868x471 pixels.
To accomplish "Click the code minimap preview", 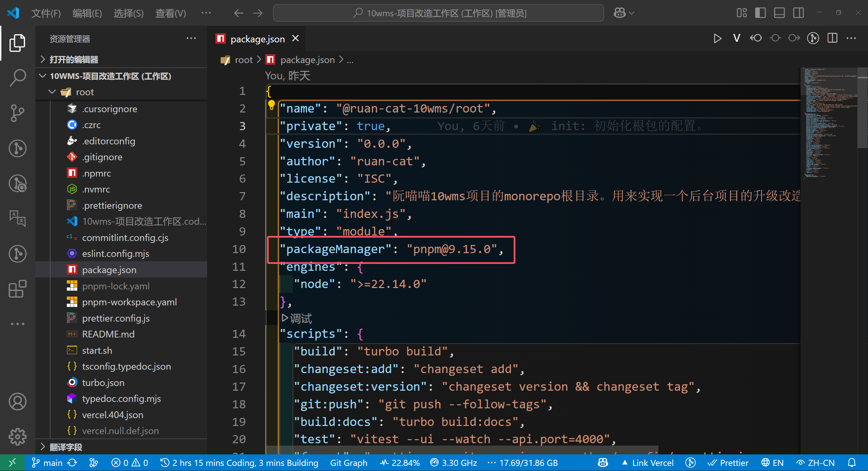I will [828, 124].
